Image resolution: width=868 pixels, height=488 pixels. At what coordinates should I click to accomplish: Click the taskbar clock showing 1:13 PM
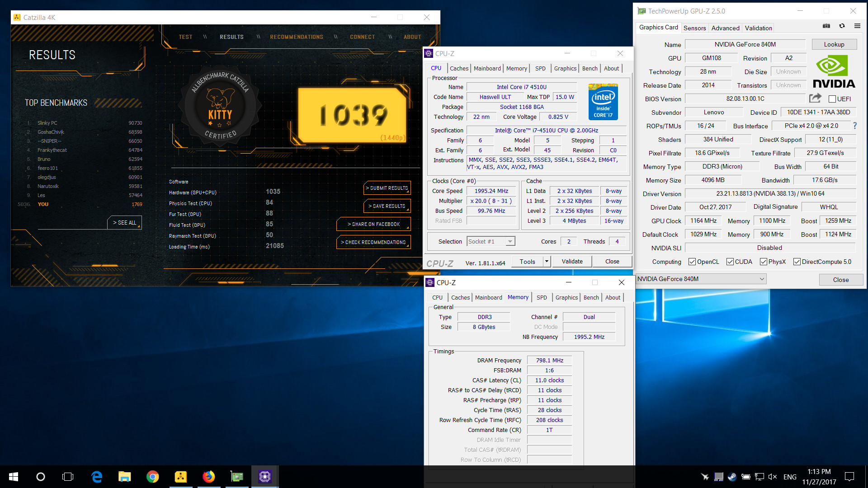(819, 477)
